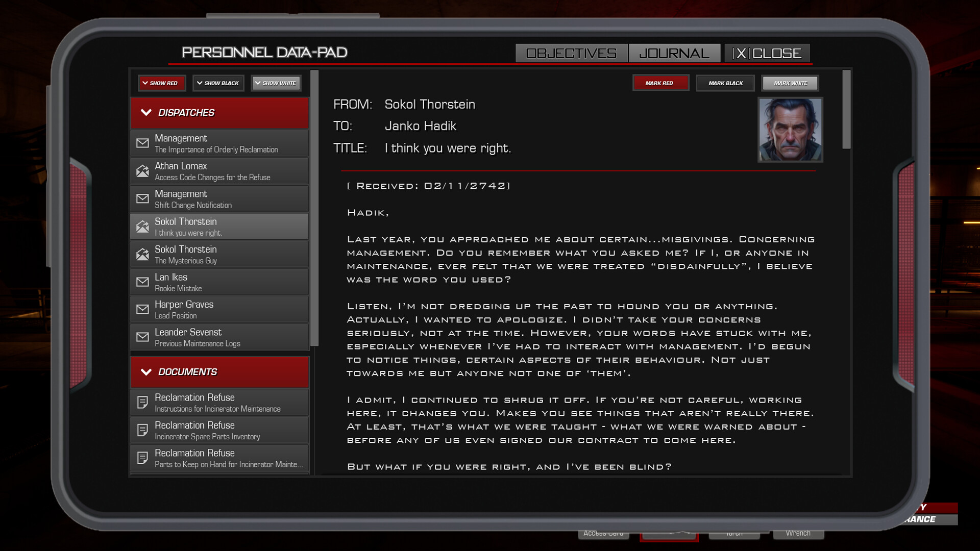The width and height of the screenshot is (980, 551).
Task: Open the Mysterious Guy dispatch from Sokol Thorstein
Action: click(219, 254)
